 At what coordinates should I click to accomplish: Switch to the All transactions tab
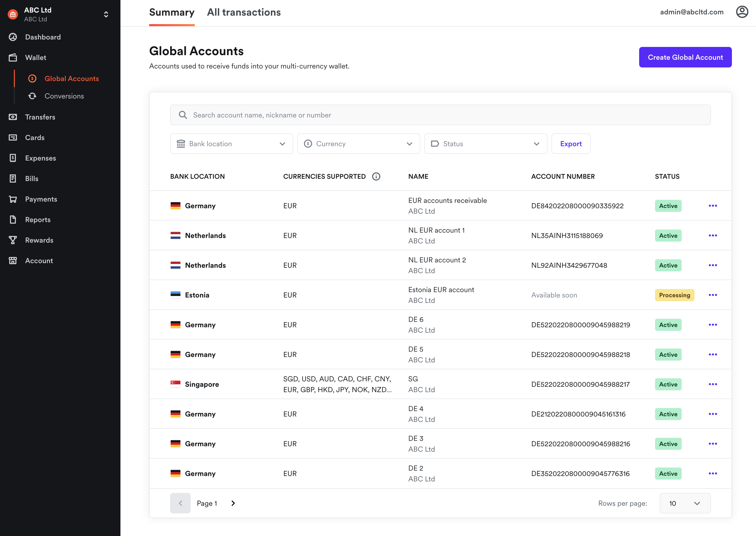(x=244, y=13)
